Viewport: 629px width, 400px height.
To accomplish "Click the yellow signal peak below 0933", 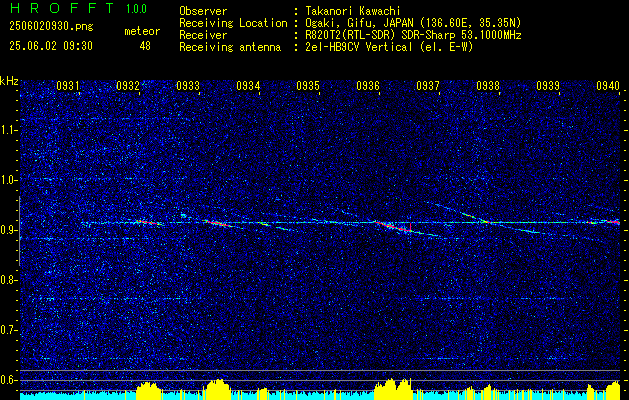I will pos(217,390).
